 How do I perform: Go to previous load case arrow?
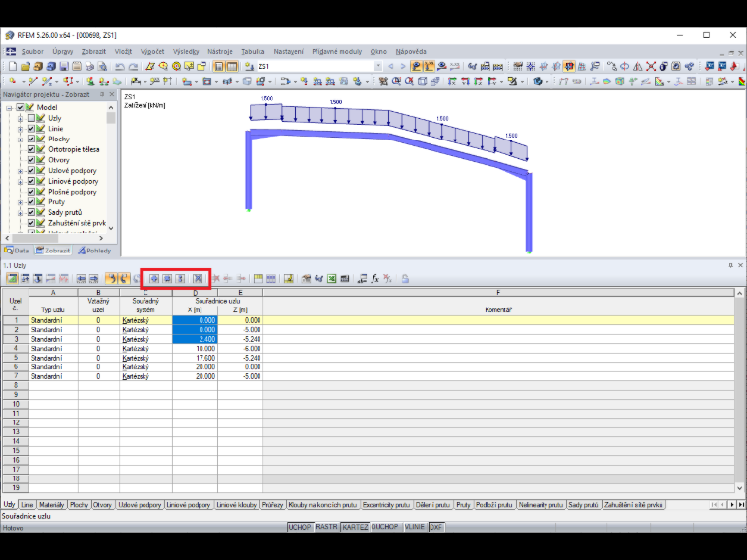click(x=391, y=66)
